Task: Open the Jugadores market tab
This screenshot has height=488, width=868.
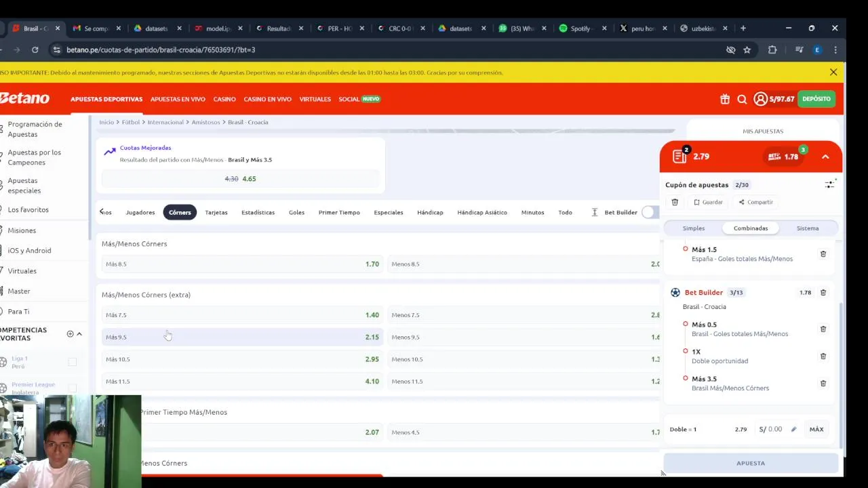Action: point(140,212)
